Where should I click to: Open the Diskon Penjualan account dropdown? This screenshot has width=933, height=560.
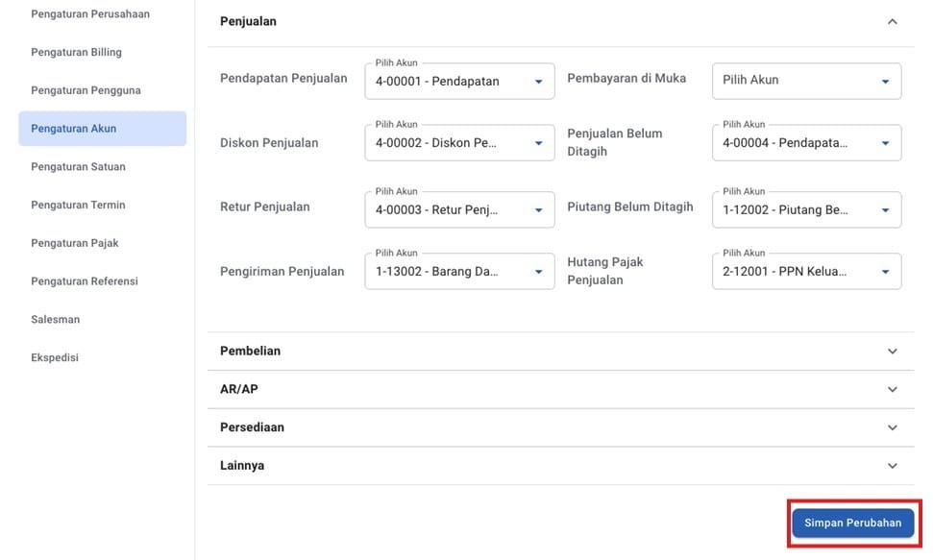click(459, 143)
